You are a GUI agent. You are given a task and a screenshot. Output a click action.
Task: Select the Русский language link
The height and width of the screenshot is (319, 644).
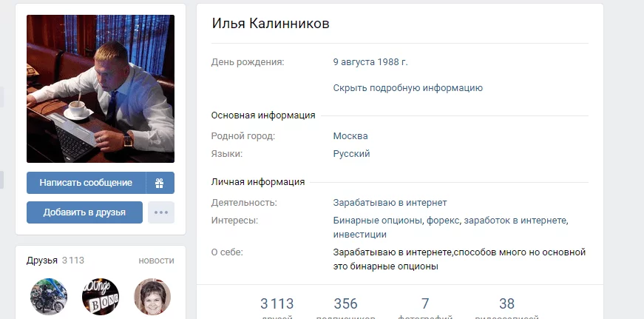click(x=351, y=154)
